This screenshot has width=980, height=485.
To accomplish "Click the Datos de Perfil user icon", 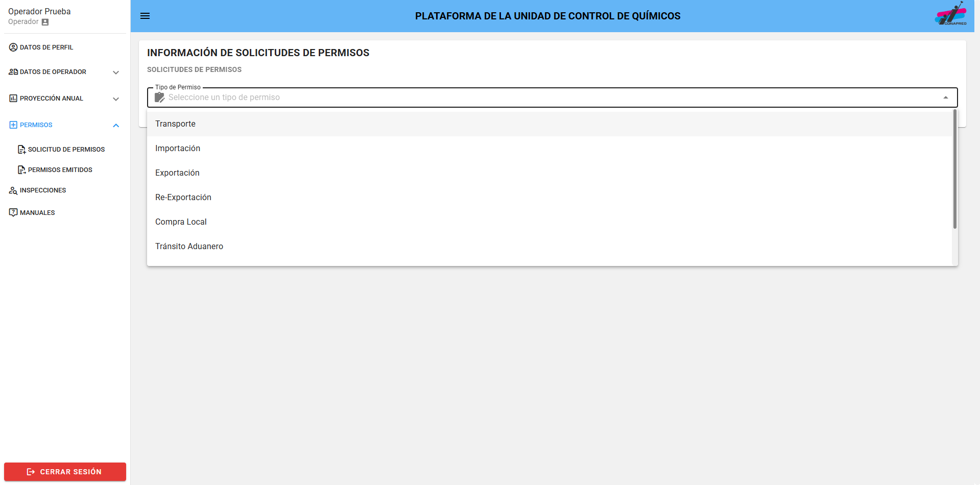I will pos(13,47).
